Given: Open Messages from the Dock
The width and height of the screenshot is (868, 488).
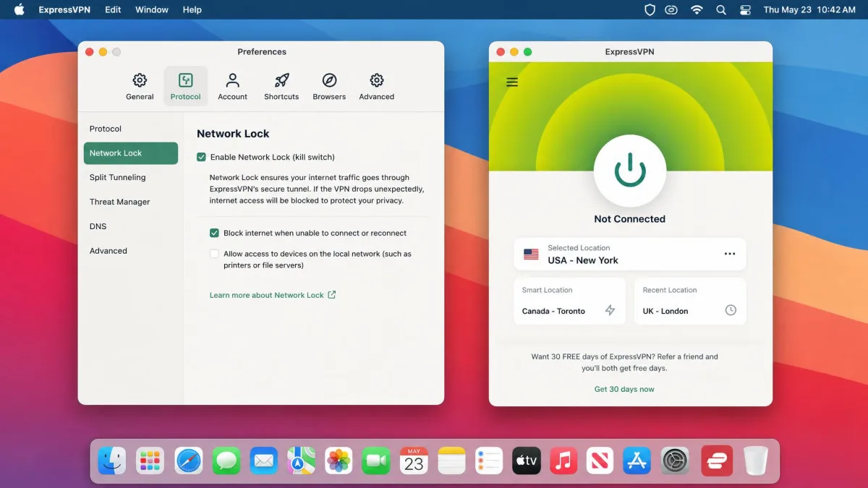Looking at the screenshot, I should coord(226,461).
